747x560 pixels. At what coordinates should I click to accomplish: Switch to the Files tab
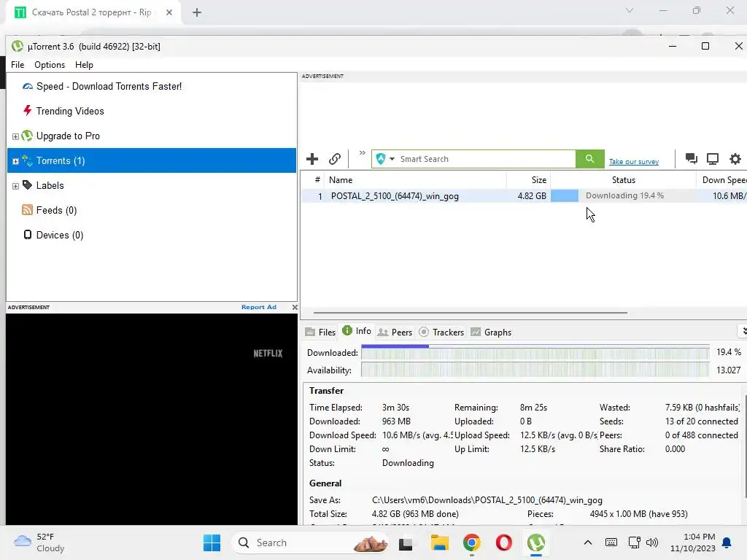point(321,332)
